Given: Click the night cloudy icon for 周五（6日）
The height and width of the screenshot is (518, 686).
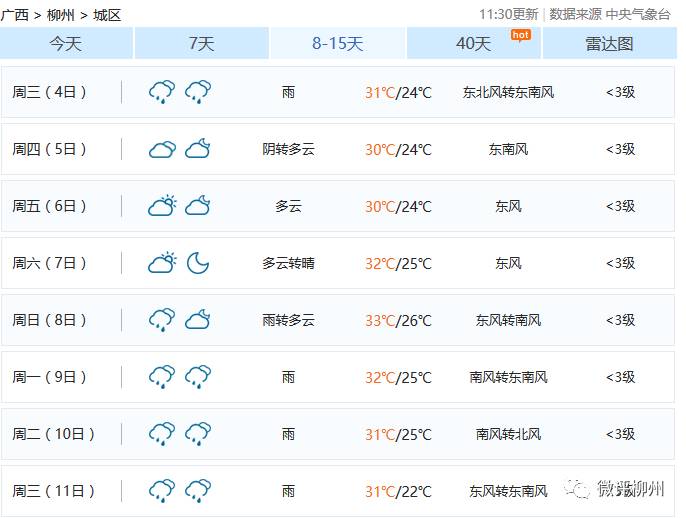Looking at the screenshot, I should pos(198,205).
